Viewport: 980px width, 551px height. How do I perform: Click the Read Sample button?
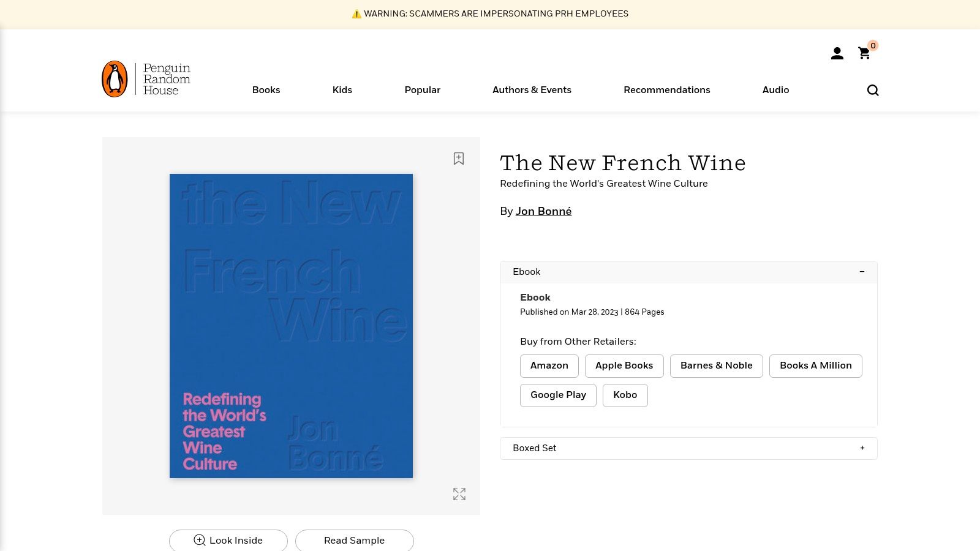pyautogui.click(x=355, y=541)
